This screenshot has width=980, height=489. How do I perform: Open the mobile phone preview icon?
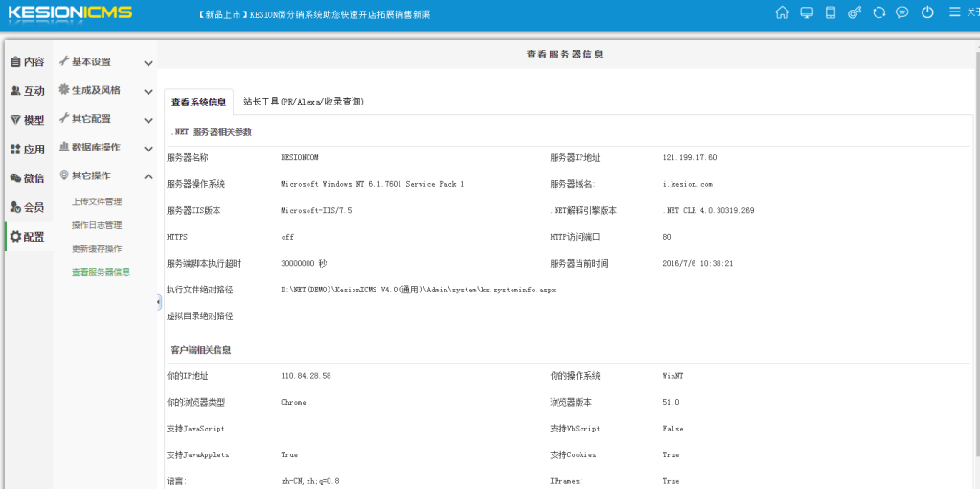point(831,12)
